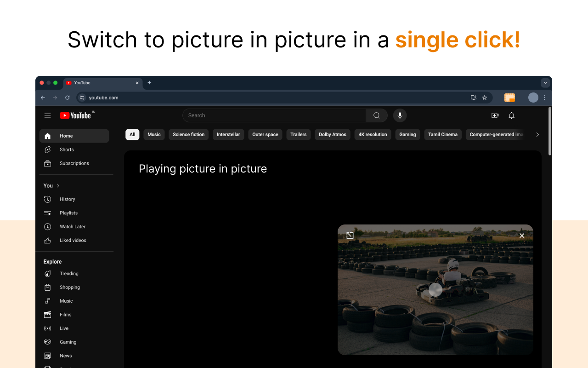Screen dimensions: 588x368
Task: Start voice search with microphone icon
Action: coord(400,115)
